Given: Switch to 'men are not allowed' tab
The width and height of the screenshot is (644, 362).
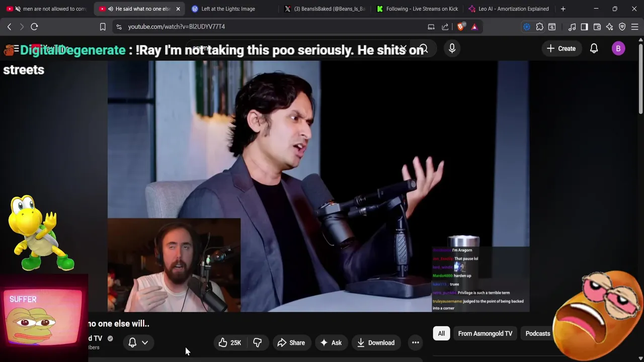Looking at the screenshot, I should pyautogui.click(x=47, y=9).
